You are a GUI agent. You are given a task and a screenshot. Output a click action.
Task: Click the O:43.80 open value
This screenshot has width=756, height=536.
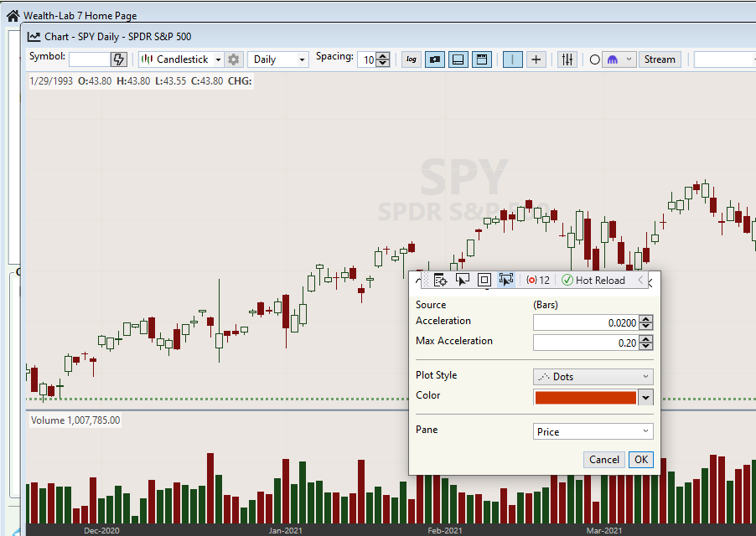[x=95, y=81]
